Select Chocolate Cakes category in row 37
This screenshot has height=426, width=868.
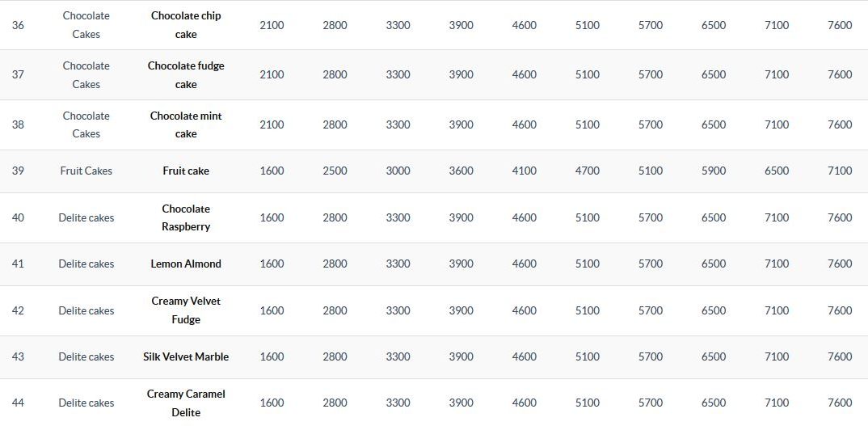point(86,74)
